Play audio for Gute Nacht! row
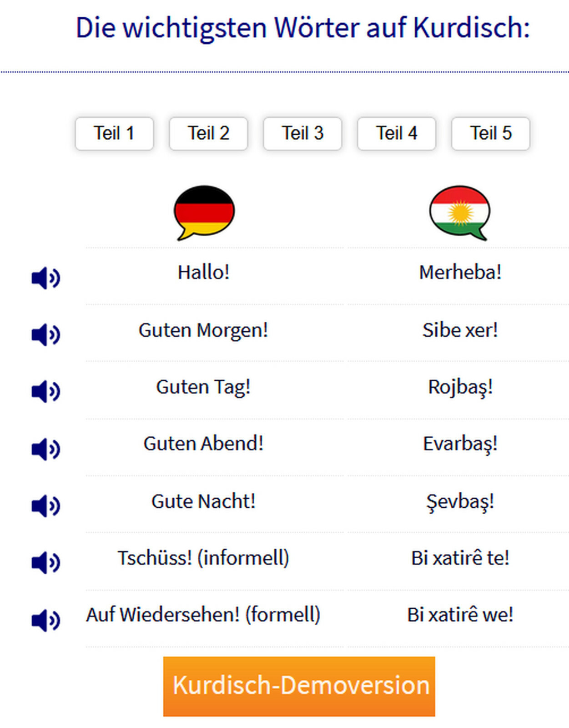Screen dimensions: 569x728 pos(45,506)
